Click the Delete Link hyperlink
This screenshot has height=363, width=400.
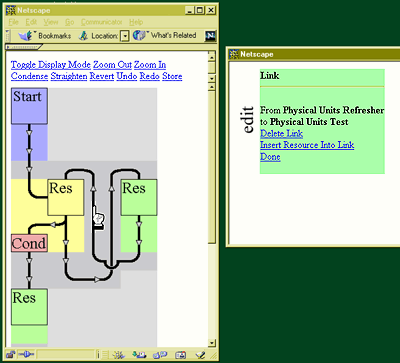point(281,134)
